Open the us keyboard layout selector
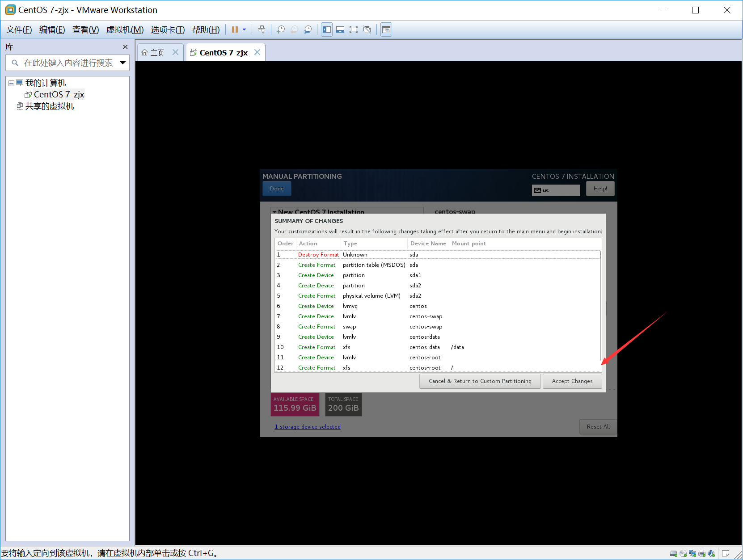This screenshot has height=560, width=743. 556,190
